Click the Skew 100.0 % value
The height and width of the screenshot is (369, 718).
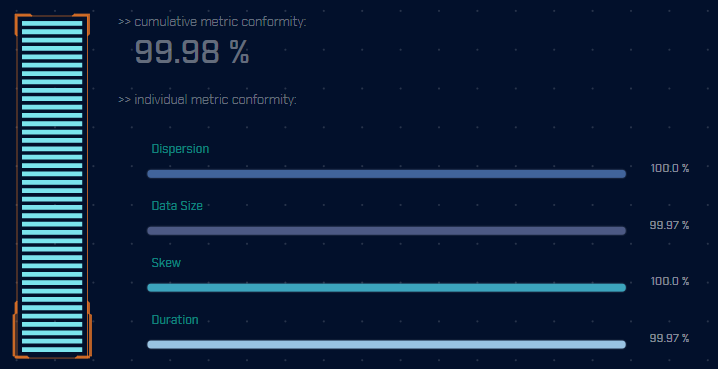670,281
